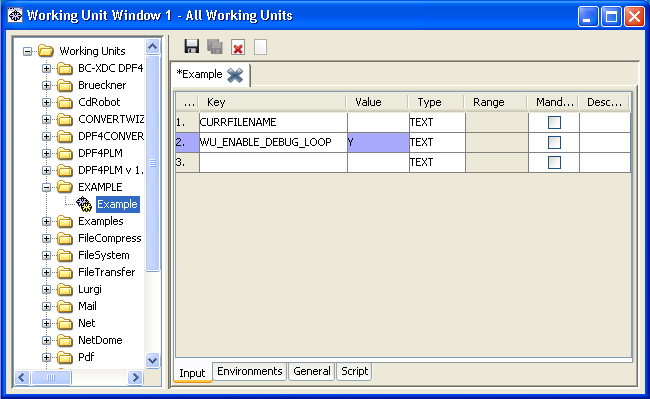Screen dimensions: 650x399
Task: Click the TEXT type cell in row 1
Action: [437, 122]
